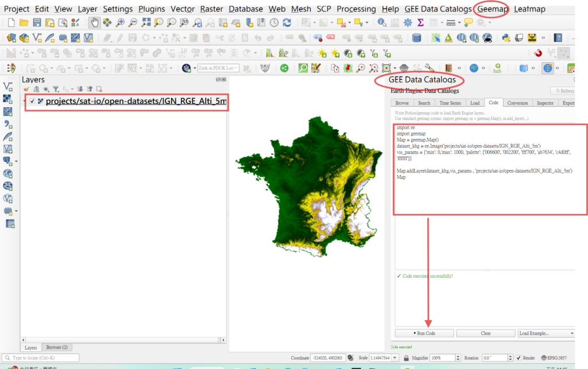Select the Pan Map hand tool

[94, 22]
